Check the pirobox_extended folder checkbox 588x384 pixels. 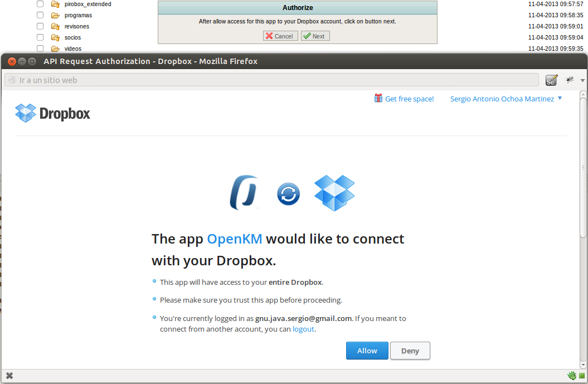click(40, 4)
